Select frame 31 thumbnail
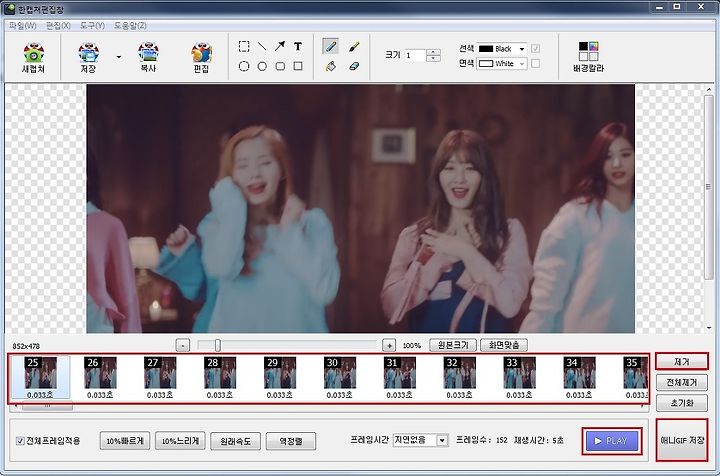 [399, 377]
